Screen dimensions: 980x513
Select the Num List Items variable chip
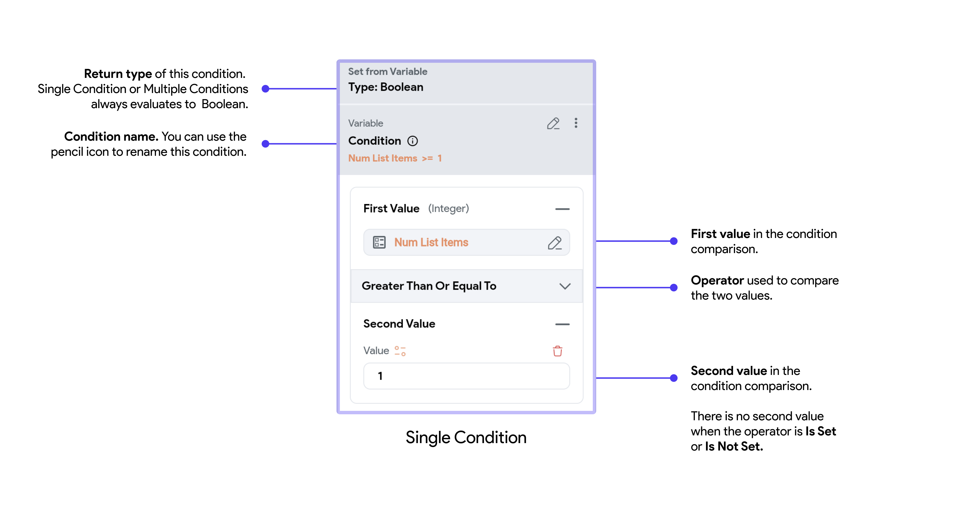pos(466,243)
